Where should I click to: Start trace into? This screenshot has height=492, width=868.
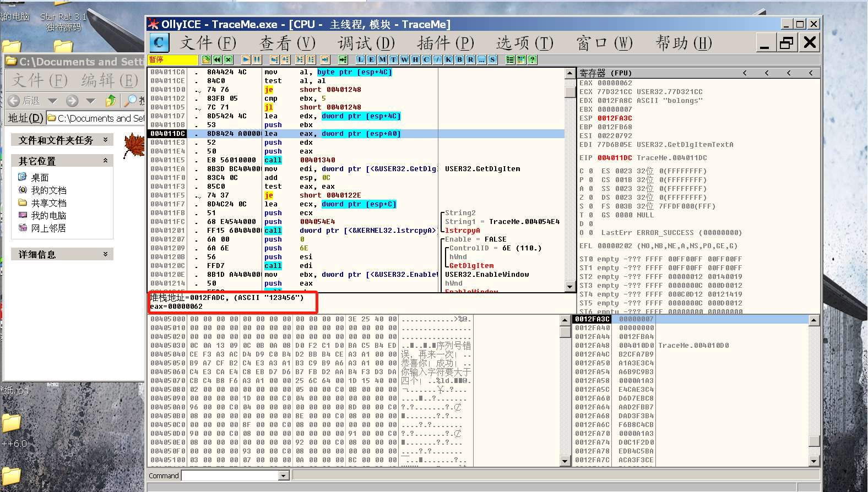tap(300, 59)
